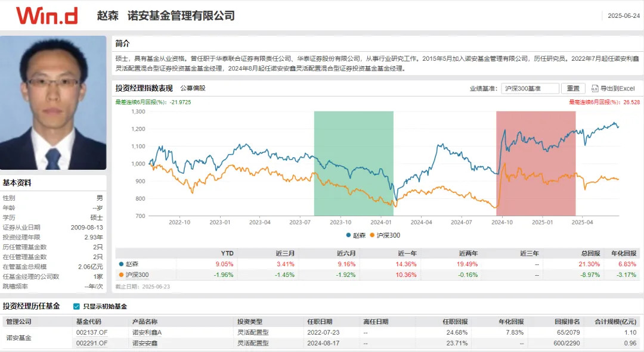644x352 pixels.
Task: Click 沪深300 link in returns table
Action: [x=137, y=275]
